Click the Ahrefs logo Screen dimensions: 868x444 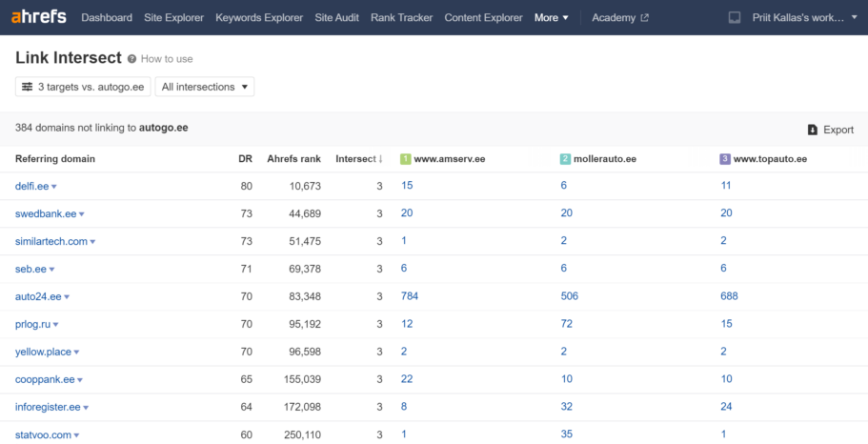coord(39,17)
